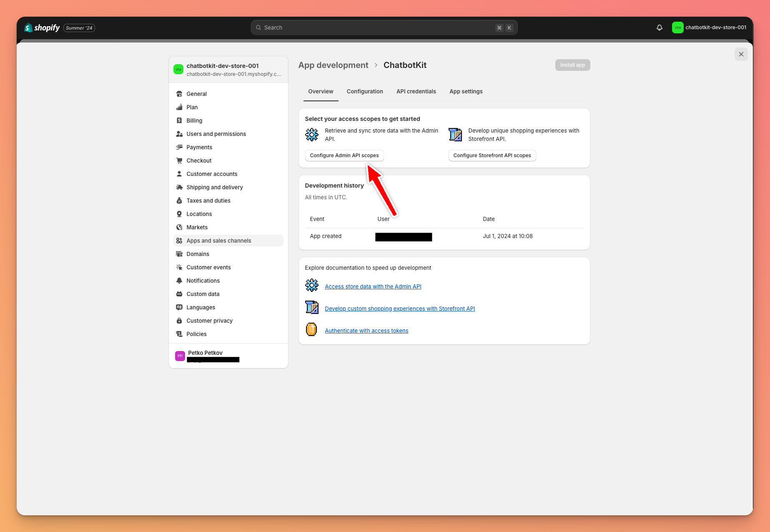770x532 pixels.
Task: Close the settings panel with X button
Action: [741, 54]
